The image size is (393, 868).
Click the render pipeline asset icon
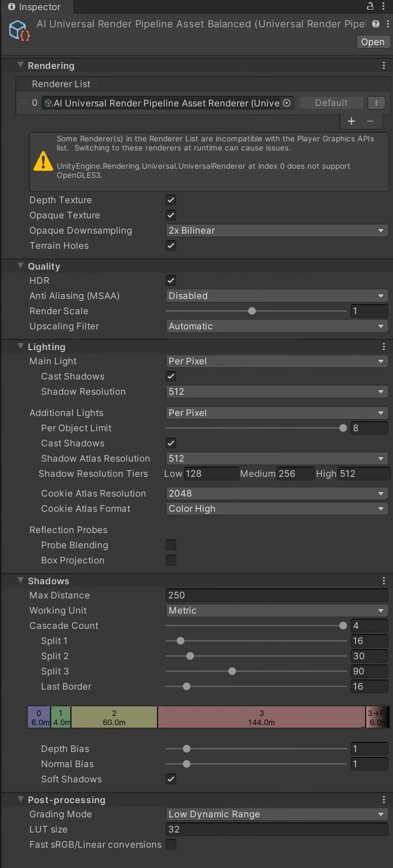pos(20,30)
